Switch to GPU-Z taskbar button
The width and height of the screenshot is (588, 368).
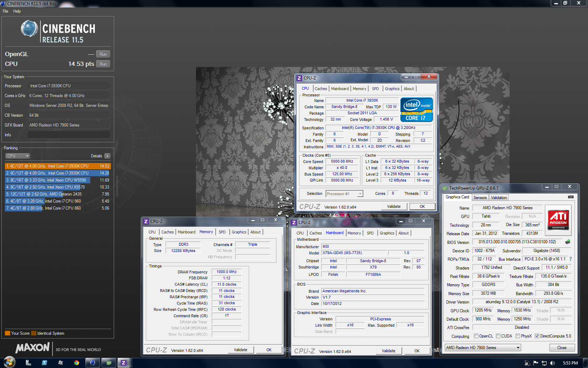point(108,363)
